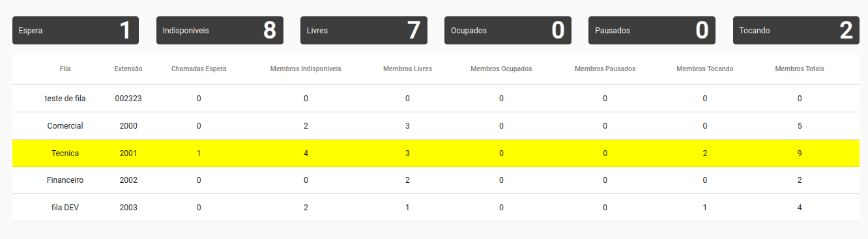Select the teste de fila row
The image size is (868, 239).
(436, 98)
